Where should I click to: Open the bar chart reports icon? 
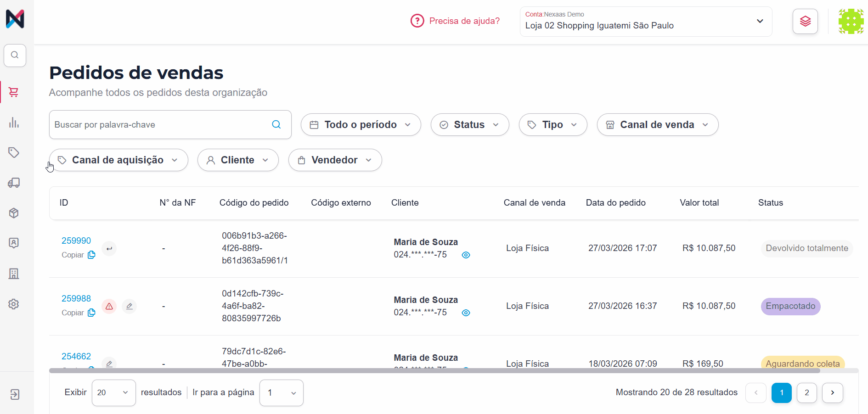[x=14, y=123]
